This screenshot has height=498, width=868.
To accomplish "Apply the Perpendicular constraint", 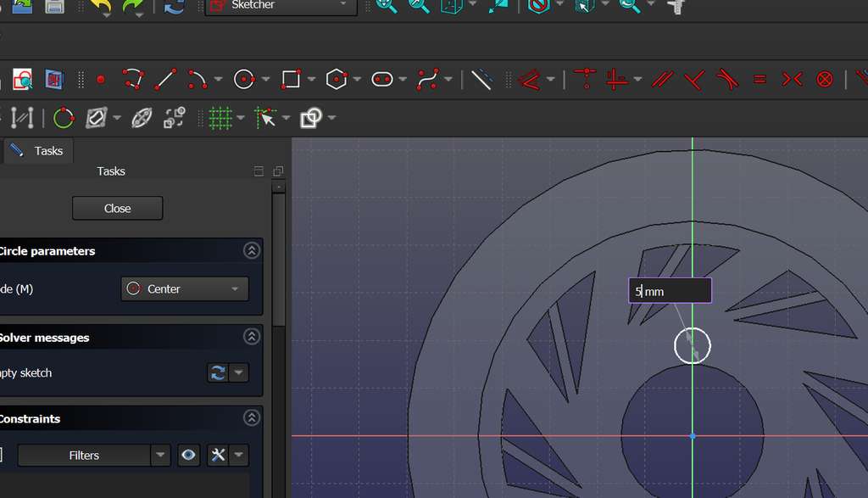I will tap(694, 80).
